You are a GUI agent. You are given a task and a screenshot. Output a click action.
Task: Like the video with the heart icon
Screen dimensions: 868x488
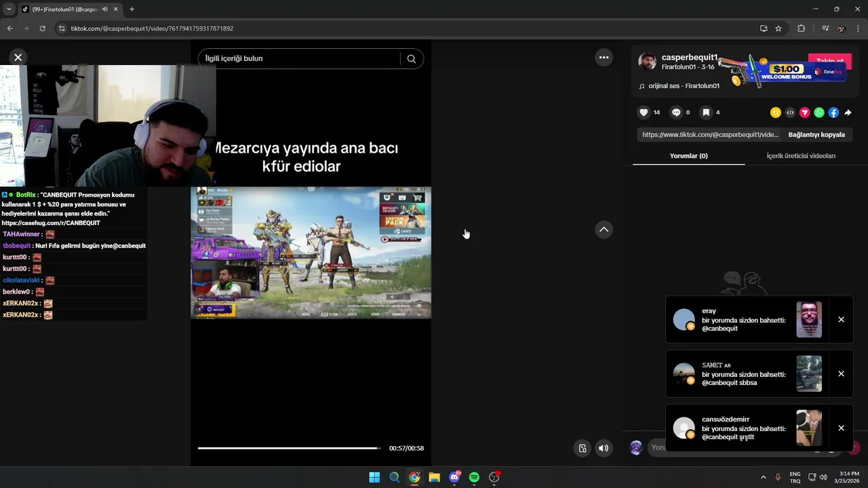pyautogui.click(x=644, y=113)
